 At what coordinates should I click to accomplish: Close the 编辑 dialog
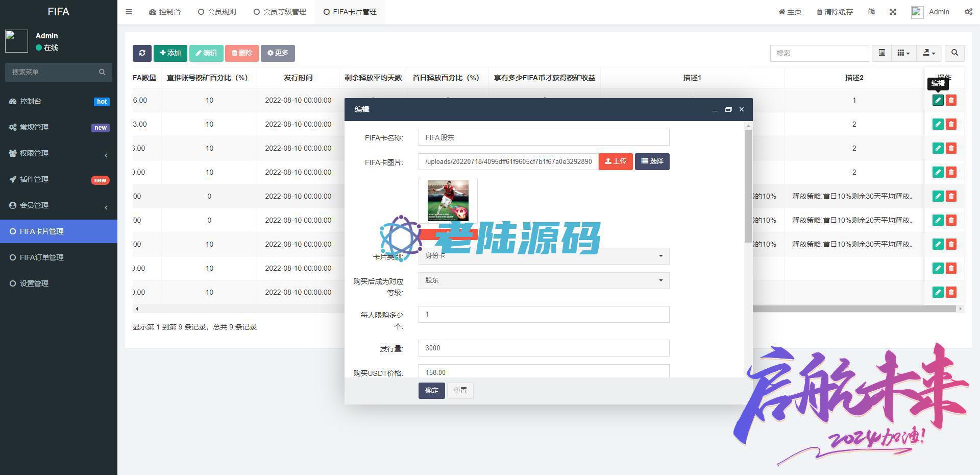point(742,109)
